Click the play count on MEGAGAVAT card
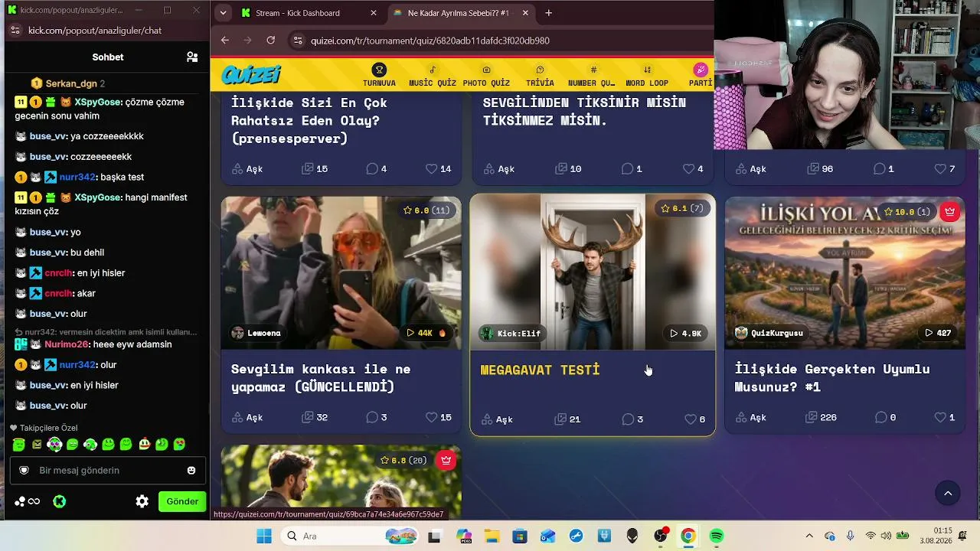 coord(685,333)
